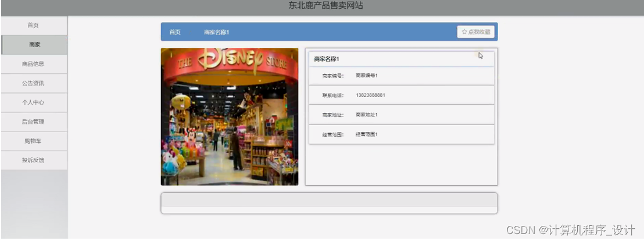Click the Disney Store merchant photo
Image resolution: width=644 pixels, height=241 pixels.
click(x=230, y=117)
